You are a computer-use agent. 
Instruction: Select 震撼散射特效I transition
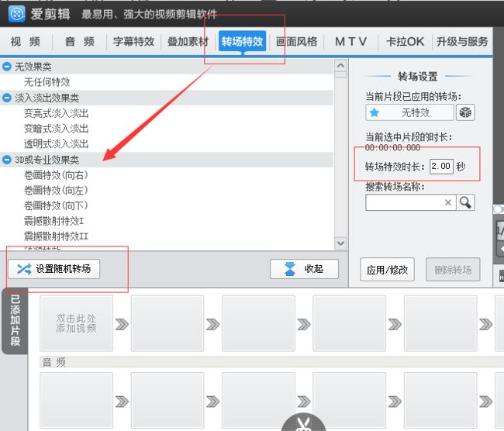pos(54,221)
